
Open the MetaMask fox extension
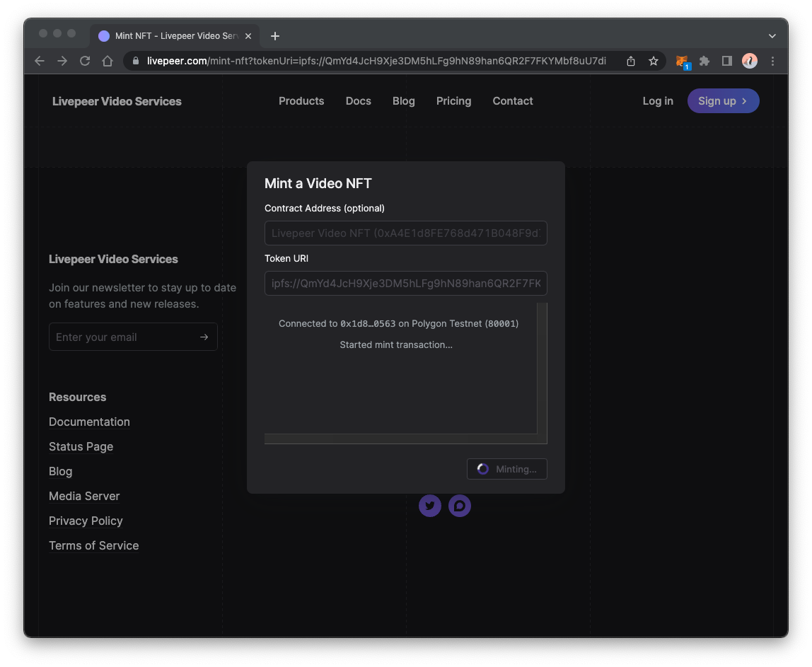[682, 62]
